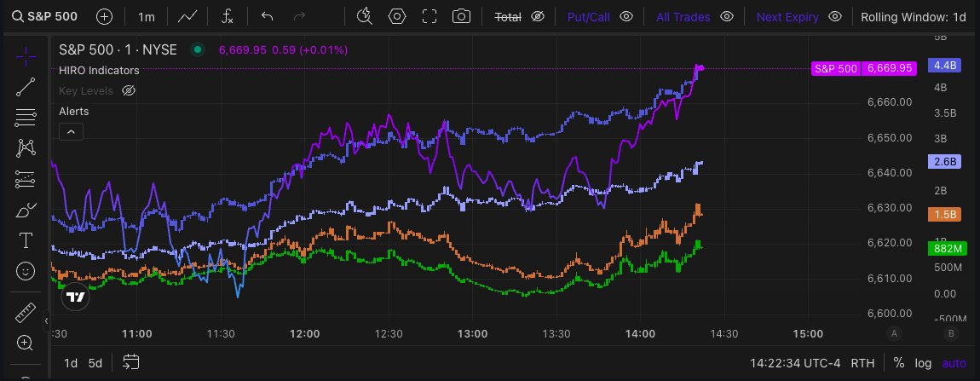980x381 pixels.
Task: Open the Fibonacci retracement tool
Action: (x=26, y=117)
